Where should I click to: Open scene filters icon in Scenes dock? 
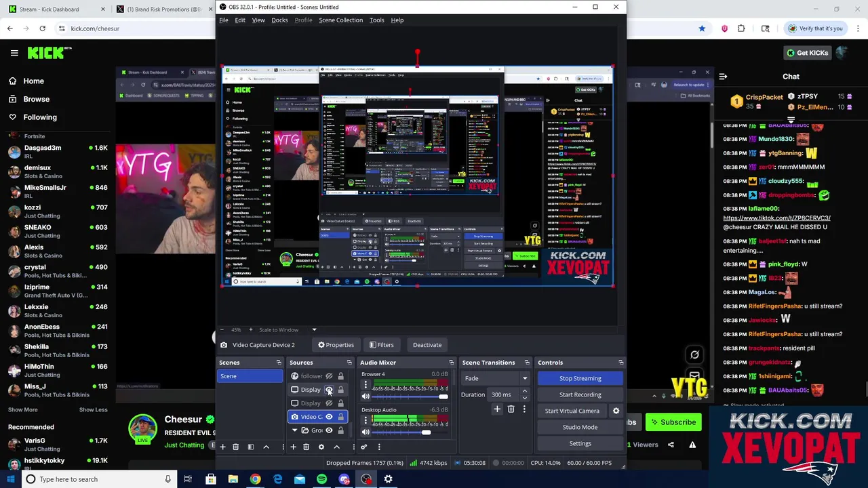click(250, 447)
